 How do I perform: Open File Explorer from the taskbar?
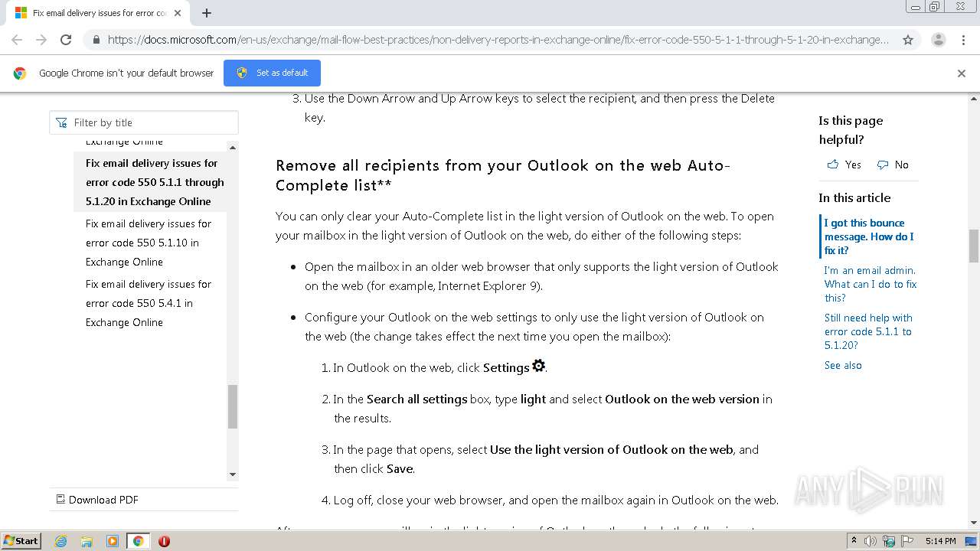[87, 541]
